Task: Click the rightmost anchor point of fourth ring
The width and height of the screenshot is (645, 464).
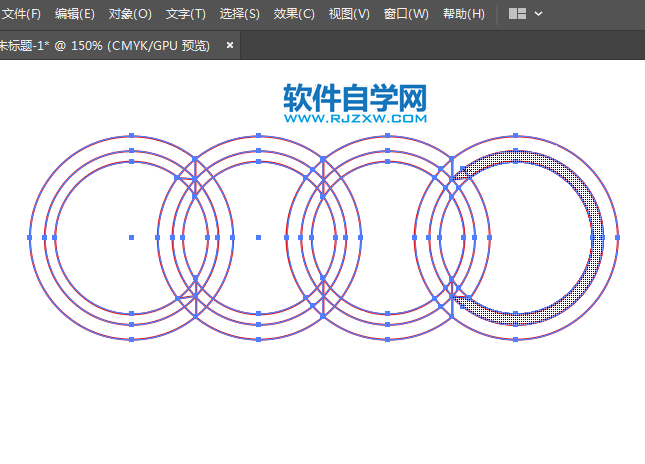Action: coord(617,237)
